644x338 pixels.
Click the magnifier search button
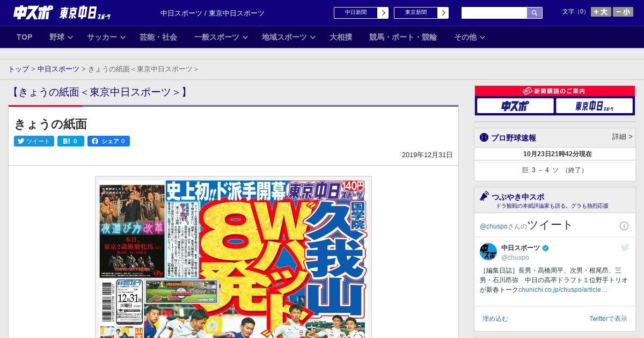(x=535, y=13)
